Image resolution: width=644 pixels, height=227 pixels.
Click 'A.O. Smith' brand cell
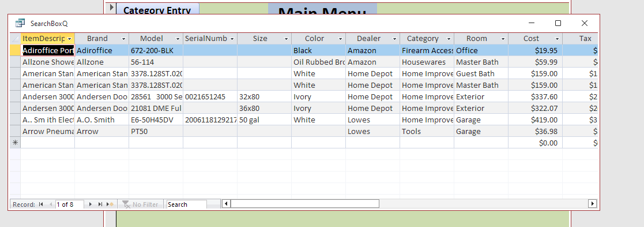(101, 120)
